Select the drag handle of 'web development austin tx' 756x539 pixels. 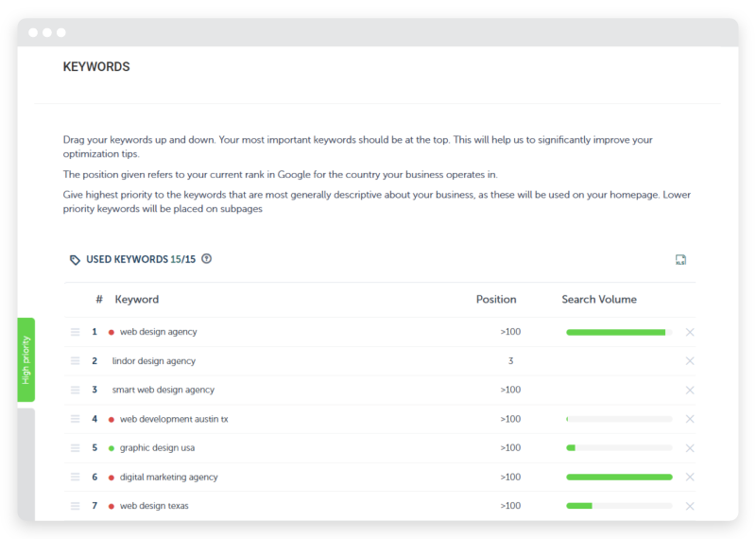coord(76,419)
